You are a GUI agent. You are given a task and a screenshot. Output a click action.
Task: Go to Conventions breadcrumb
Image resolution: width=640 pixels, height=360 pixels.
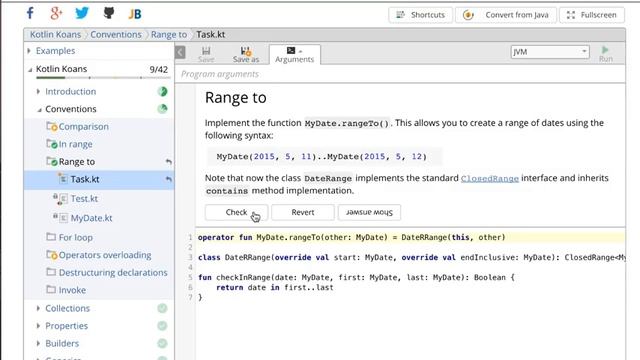[116, 35]
